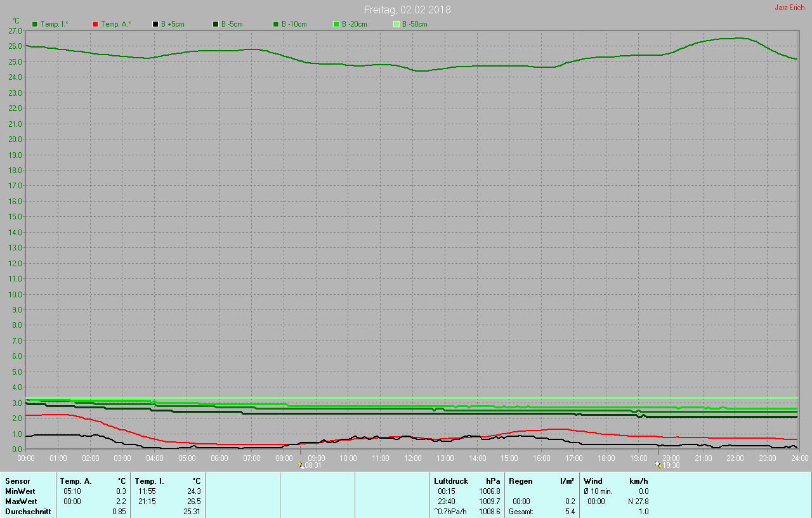Click the hPa pressure unit header

[493, 481]
